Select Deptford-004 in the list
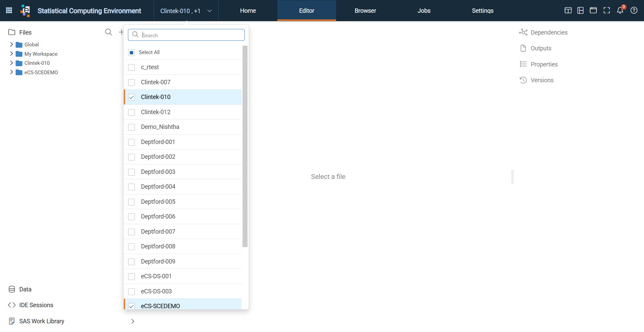 point(183,187)
